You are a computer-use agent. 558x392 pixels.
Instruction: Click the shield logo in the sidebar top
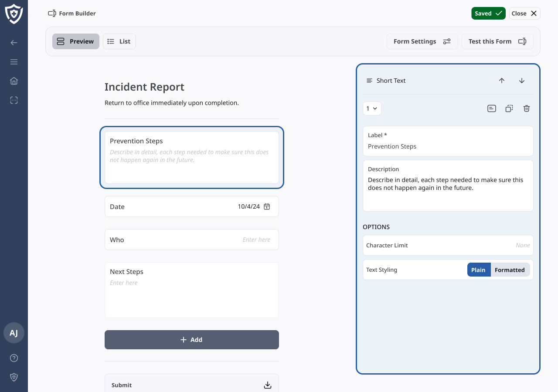click(14, 14)
